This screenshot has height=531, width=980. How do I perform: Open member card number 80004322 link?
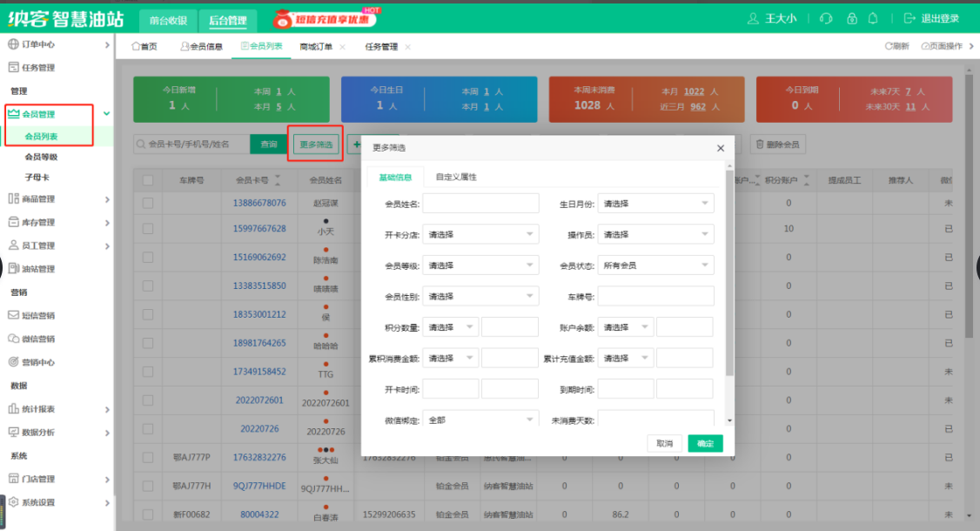pos(259,514)
